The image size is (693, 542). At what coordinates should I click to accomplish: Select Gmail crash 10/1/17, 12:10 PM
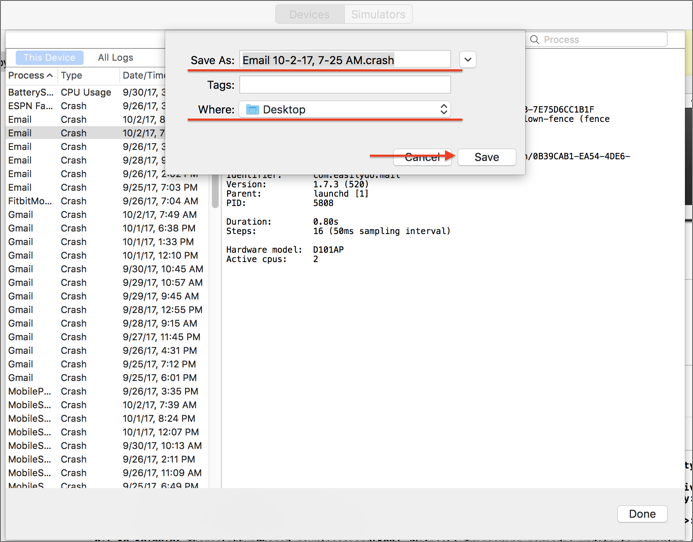[x=107, y=256]
